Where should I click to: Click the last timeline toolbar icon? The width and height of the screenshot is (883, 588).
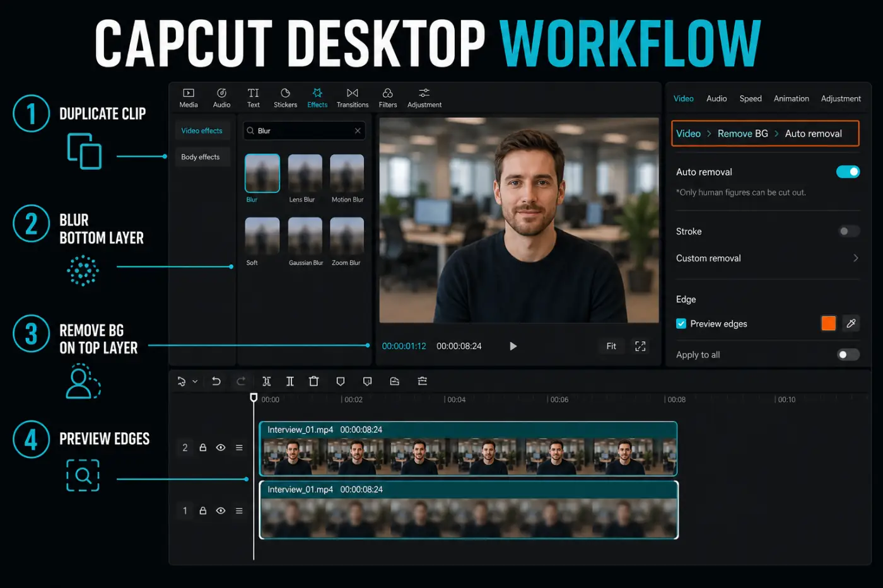(423, 381)
